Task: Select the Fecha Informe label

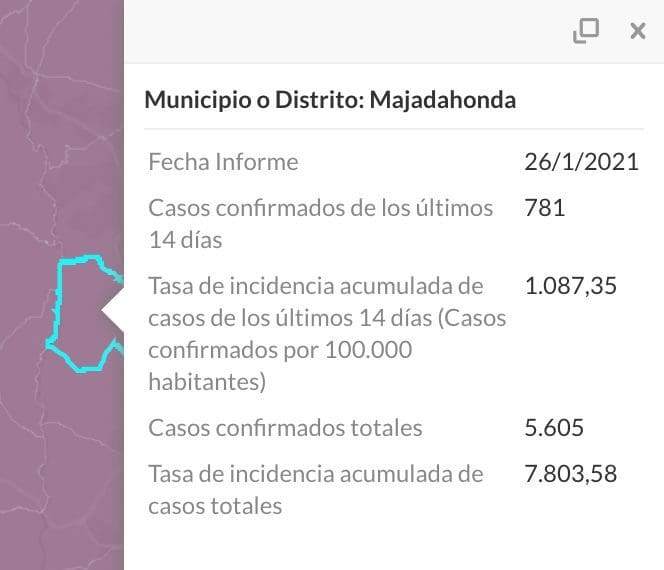Action: click(x=223, y=162)
